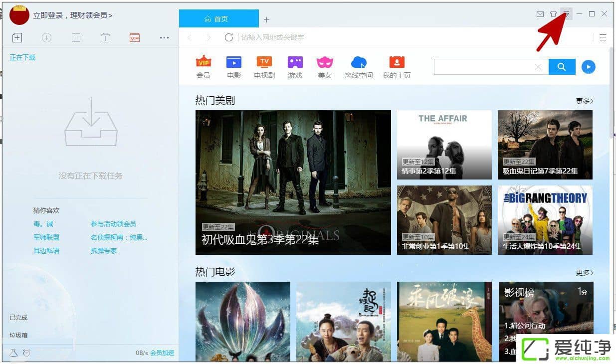Expand the three-dot more tools menu
This screenshot has height=364, width=616.
(x=164, y=37)
